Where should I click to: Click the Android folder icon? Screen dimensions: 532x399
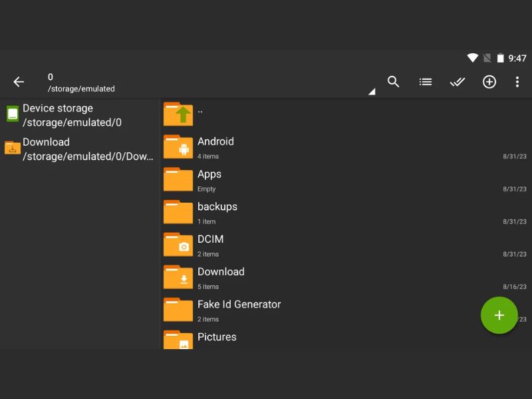[178, 146]
